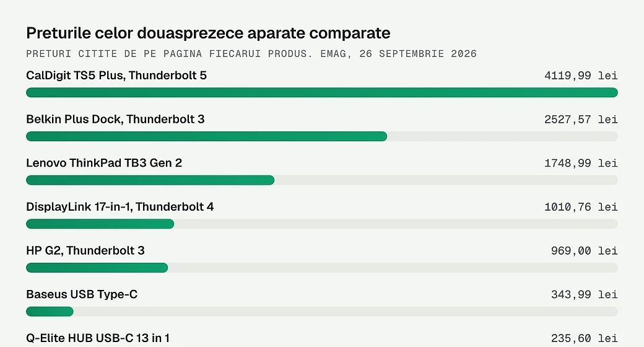The width and height of the screenshot is (644, 347).
Task: Select the Q-Elite HUB USB-C 13 in 1 label
Action: click(98, 338)
